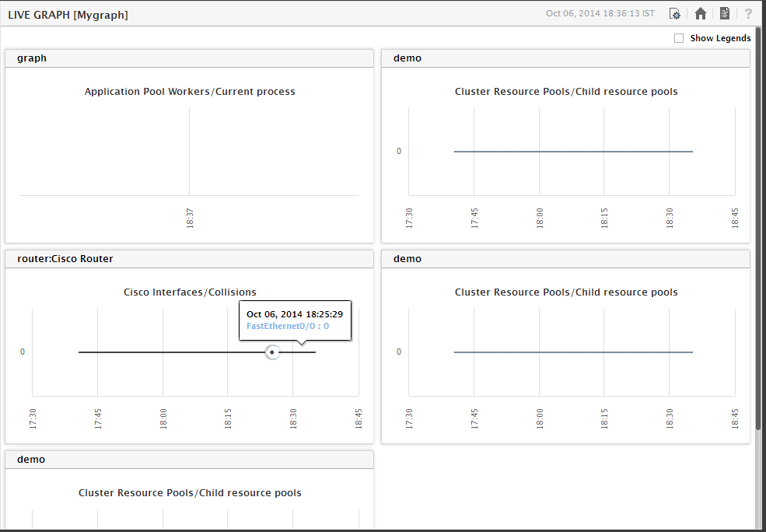Open the report document icon
The width and height of the screenshot is (766, 532).
(725, 14)
